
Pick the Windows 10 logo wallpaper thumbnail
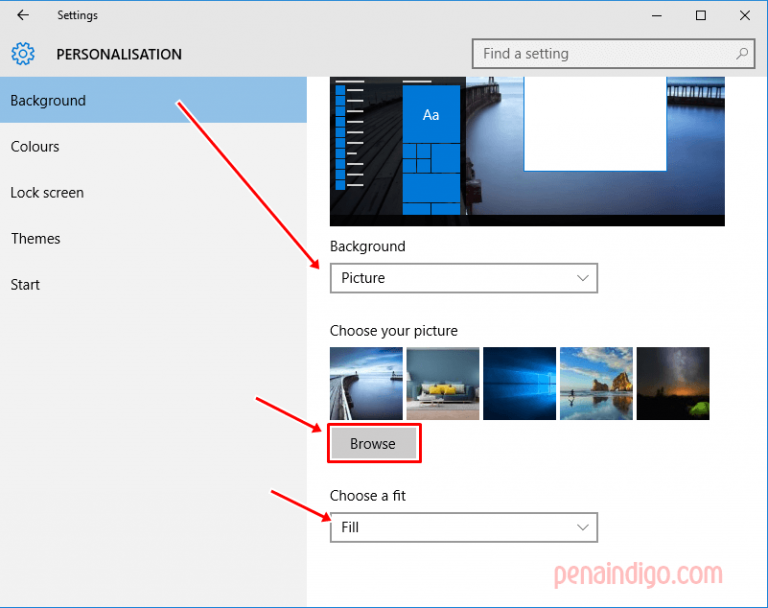coord(520,384)
